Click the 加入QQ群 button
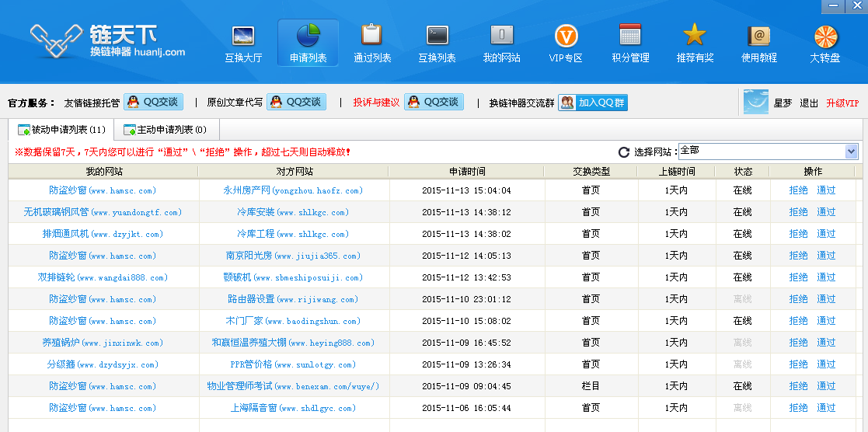Image resolution: width=868 pixels, height=432 pixels. pyautogui.click(x=593, y=103)
